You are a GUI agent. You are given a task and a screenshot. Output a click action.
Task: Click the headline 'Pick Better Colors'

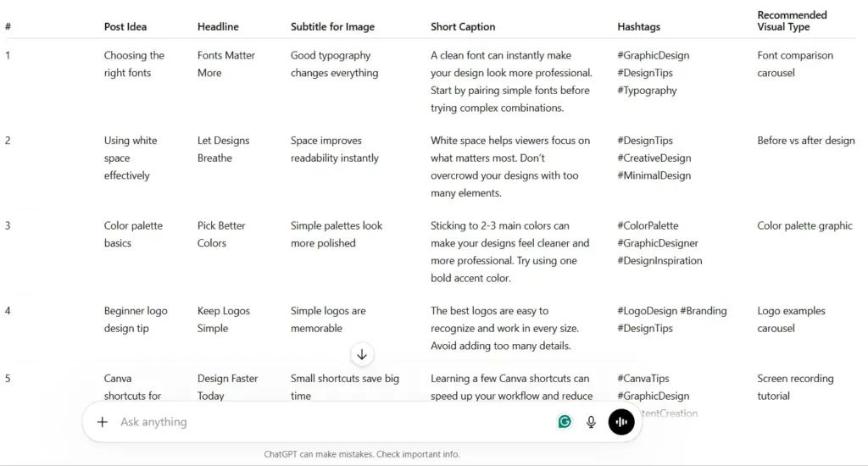[x=221, y=234]
